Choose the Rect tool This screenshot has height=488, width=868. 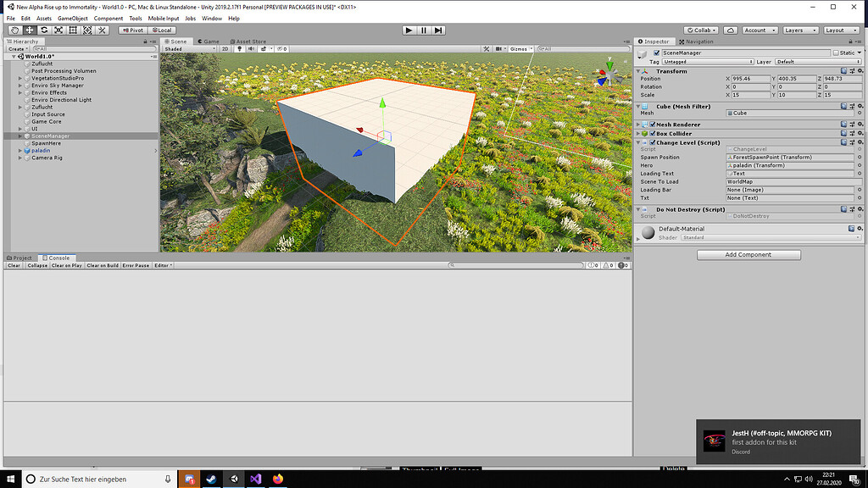73,30
